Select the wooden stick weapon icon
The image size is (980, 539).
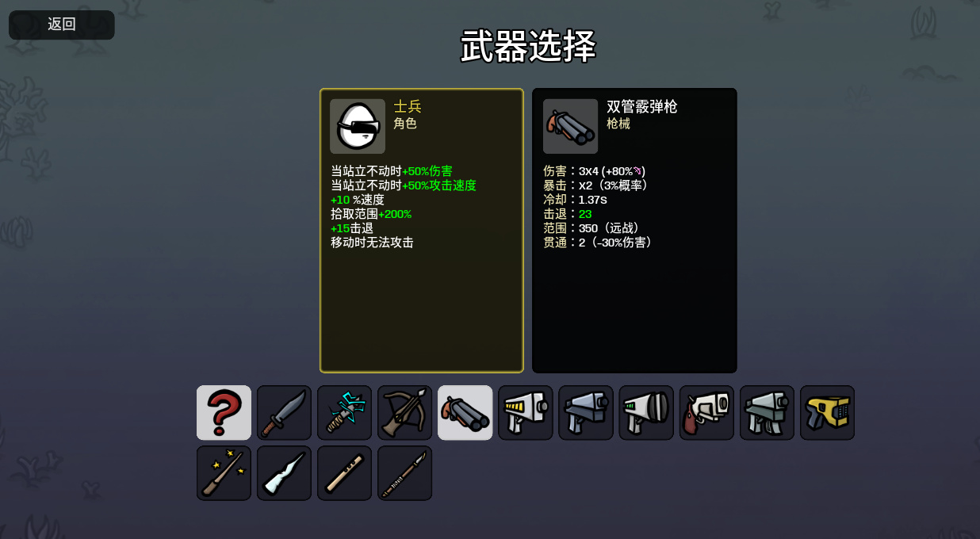[x=344, y=473]
